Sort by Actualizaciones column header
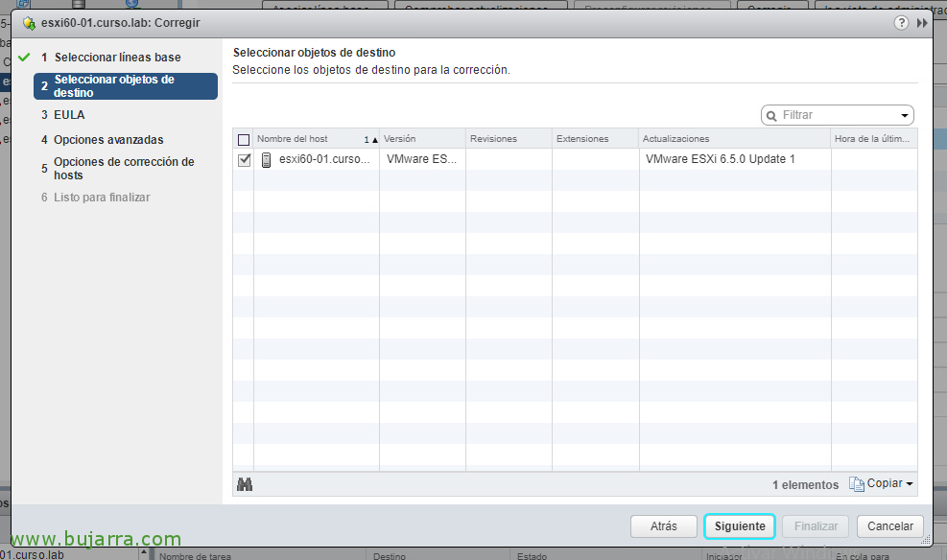 [x=735, y=139]
